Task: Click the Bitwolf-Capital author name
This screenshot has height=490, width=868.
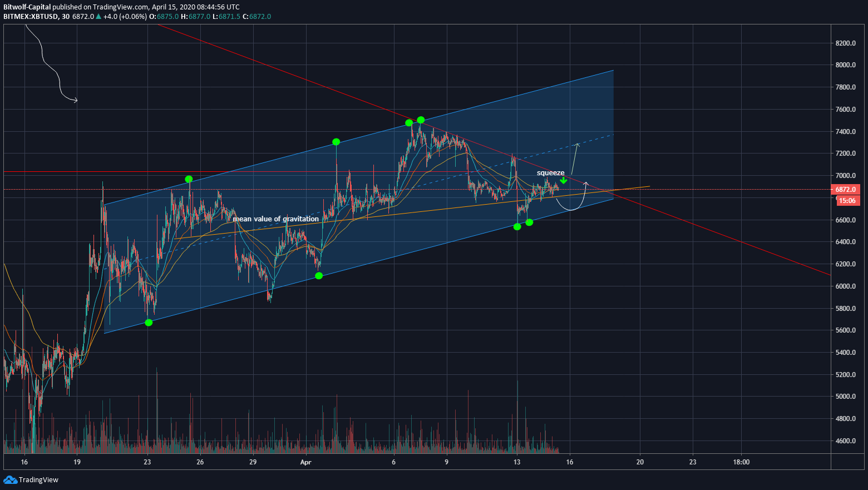Action: pos(27,7)
